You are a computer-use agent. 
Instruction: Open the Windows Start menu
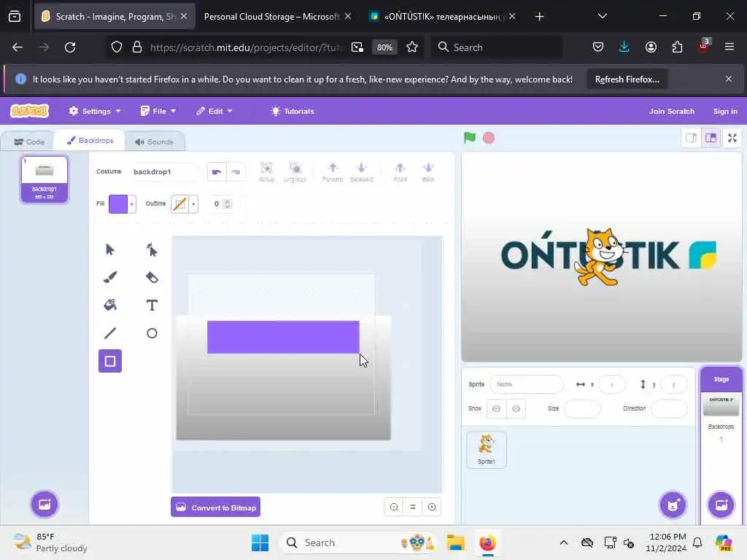[x=260, y=542]
